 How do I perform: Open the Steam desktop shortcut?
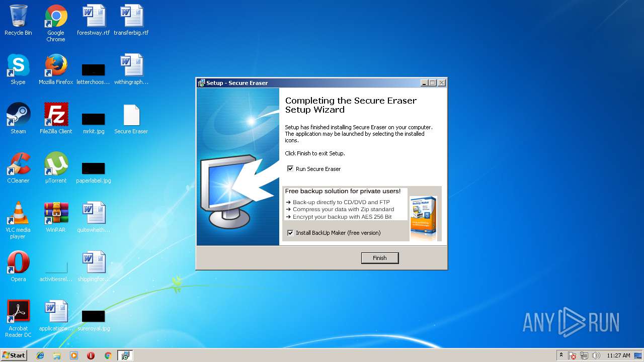click(18, 119)
